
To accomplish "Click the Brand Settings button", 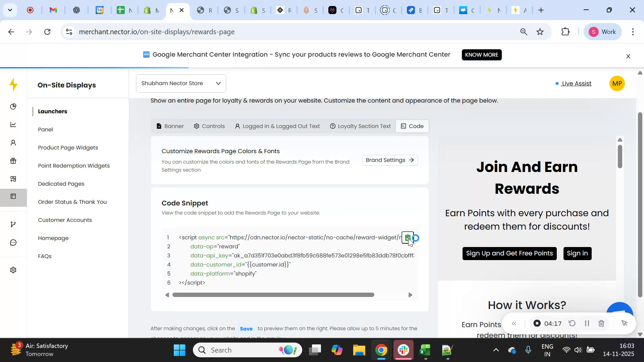I will tap(389, 160).
